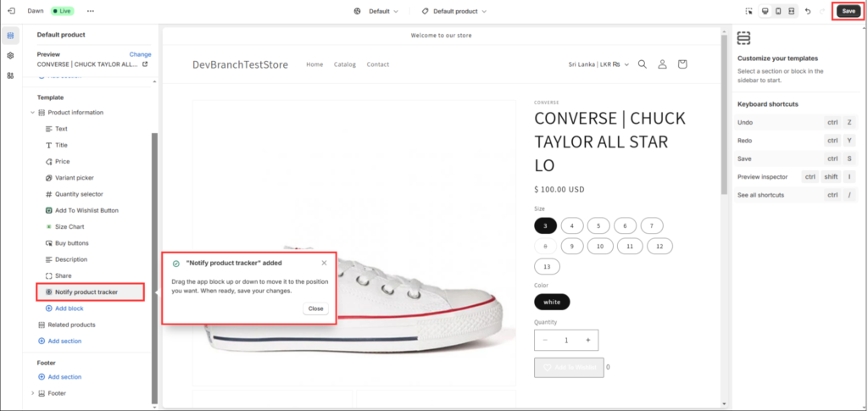Click the account icon in store header

click(x=662, y=64)
